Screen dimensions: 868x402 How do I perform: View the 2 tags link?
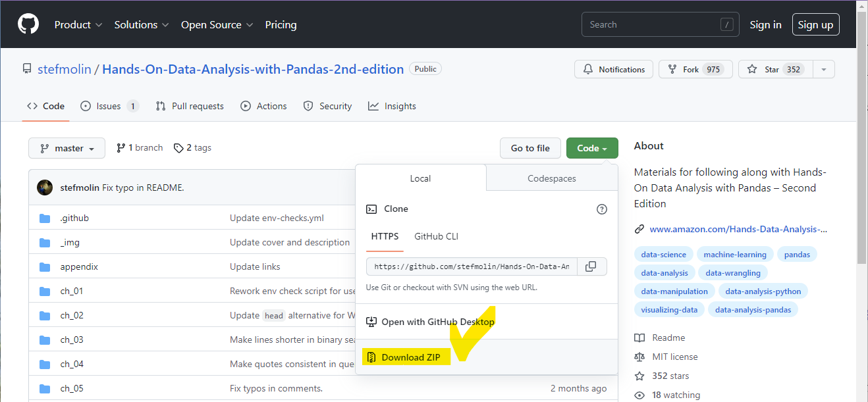pyautogui.click(x=192, y=148)
